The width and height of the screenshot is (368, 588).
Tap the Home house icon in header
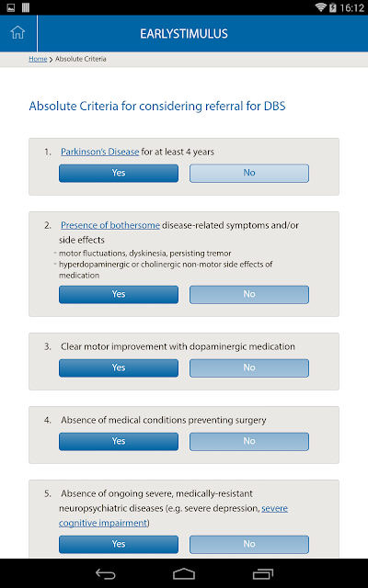(x=17, y=33)
